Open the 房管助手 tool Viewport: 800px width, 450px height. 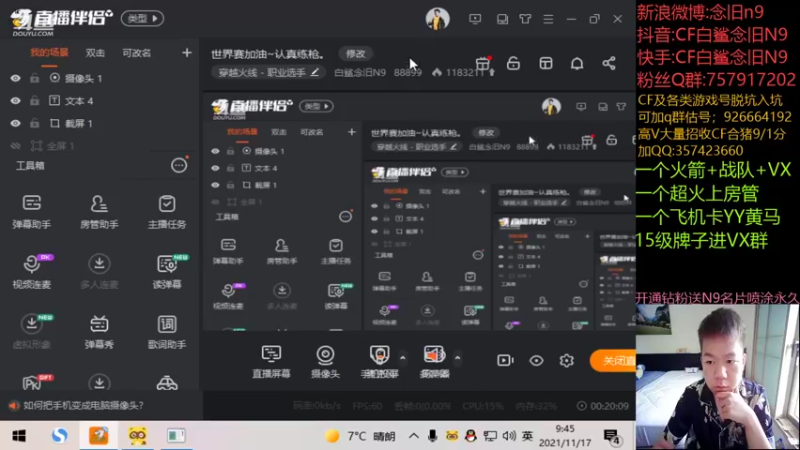[x=99, y=211]
